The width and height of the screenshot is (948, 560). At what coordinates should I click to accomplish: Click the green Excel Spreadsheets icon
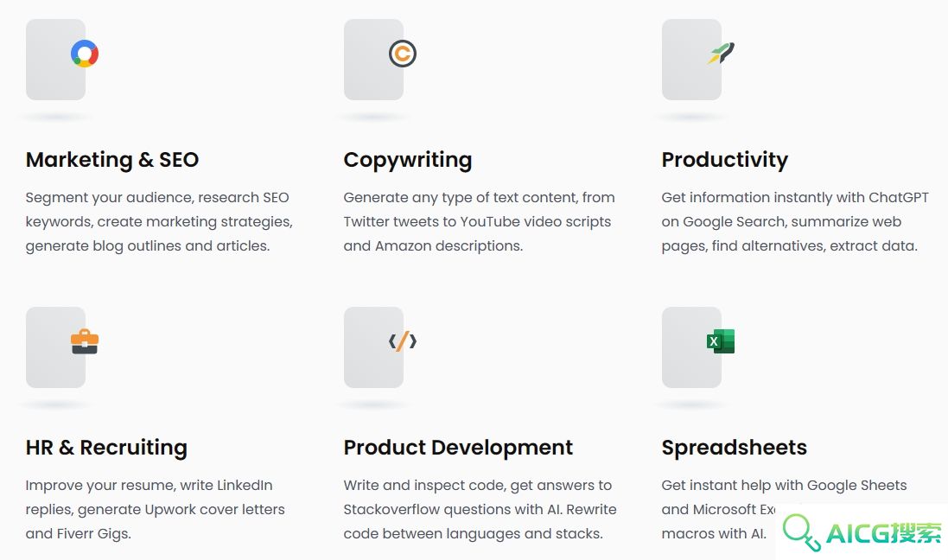coord(721,341)
